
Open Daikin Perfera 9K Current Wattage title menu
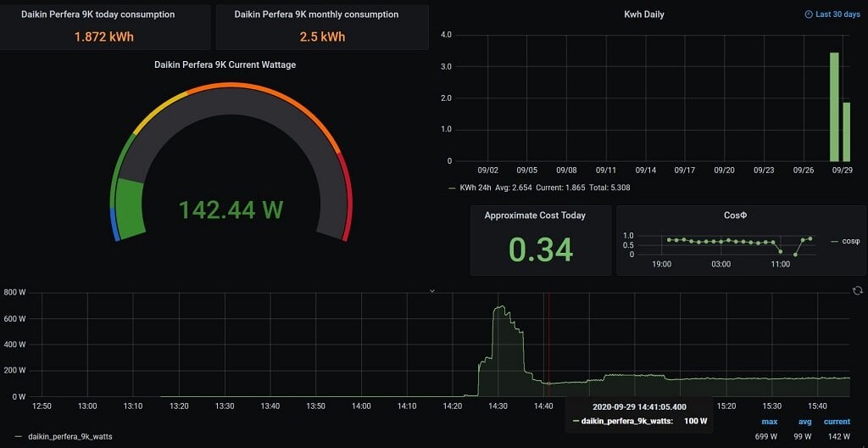(225, 64)
